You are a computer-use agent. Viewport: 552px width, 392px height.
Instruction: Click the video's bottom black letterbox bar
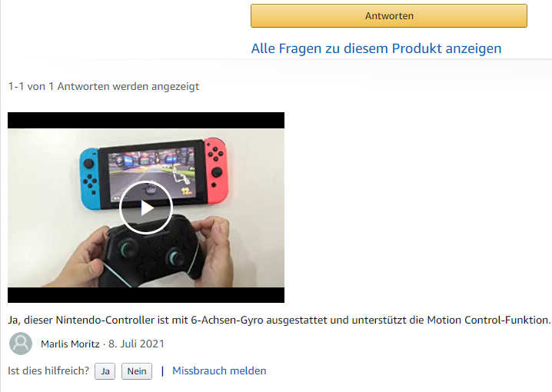click(x=146, y=295)
